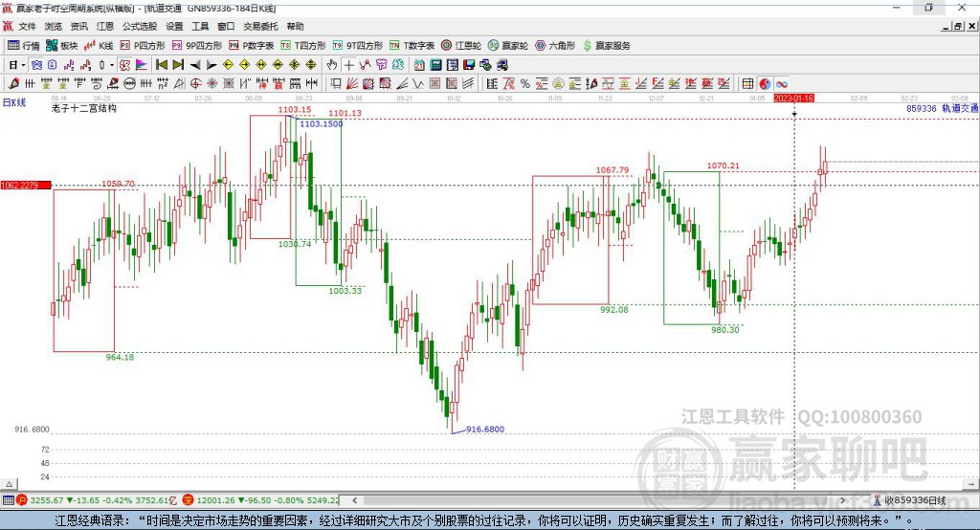This screenshot has height=530, width=980.
Task: Open the 工具 menu
Action: tap(200, 26)
